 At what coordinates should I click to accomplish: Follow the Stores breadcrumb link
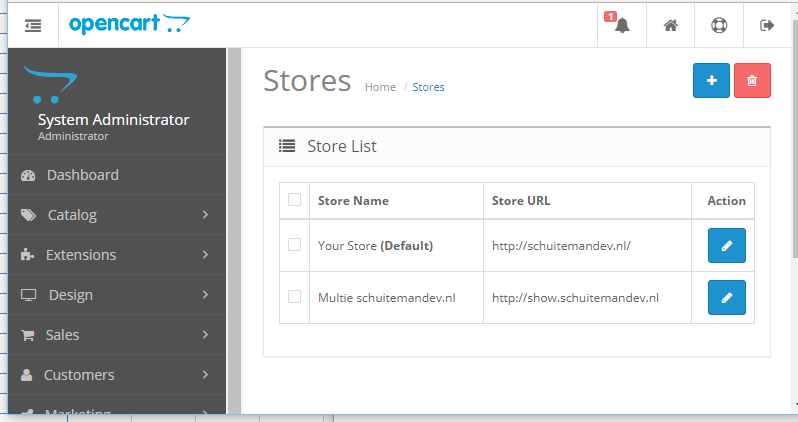click(x=428, y=87)
